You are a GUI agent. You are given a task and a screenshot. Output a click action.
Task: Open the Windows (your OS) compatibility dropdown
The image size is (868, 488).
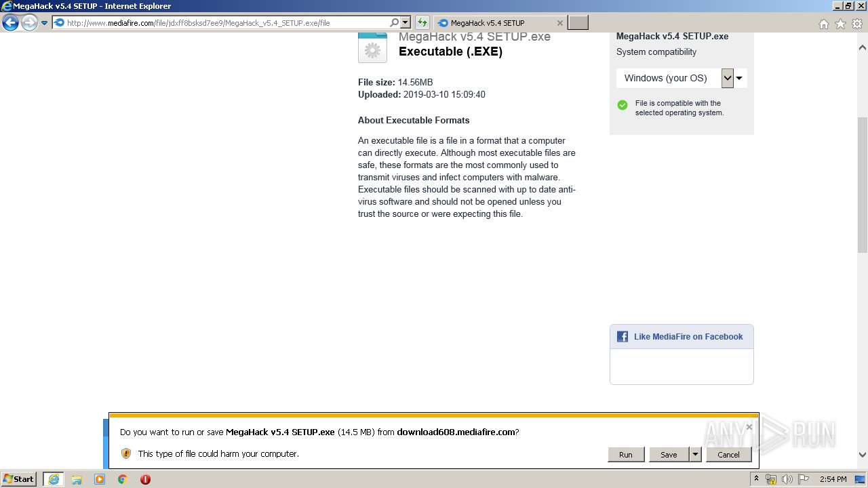[675, 78]
